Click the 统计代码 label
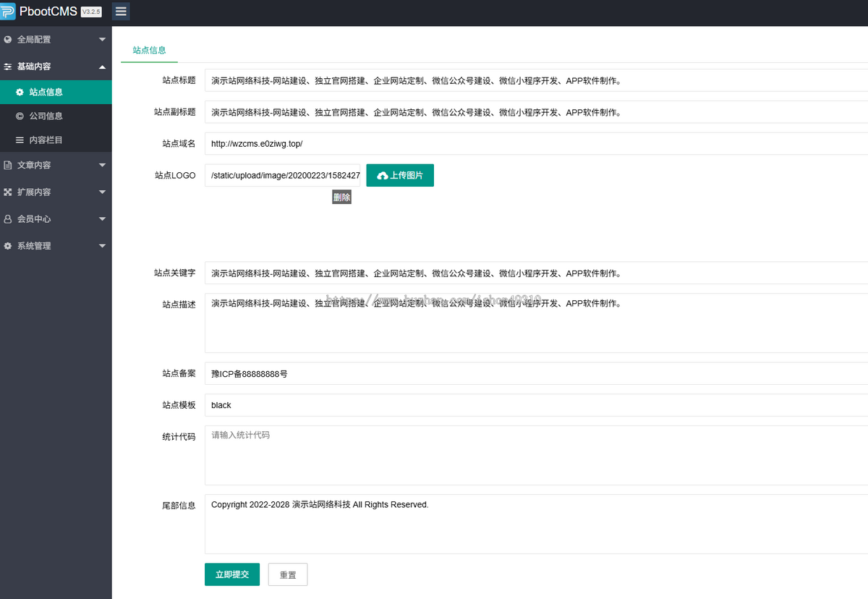 pos(179,437)
